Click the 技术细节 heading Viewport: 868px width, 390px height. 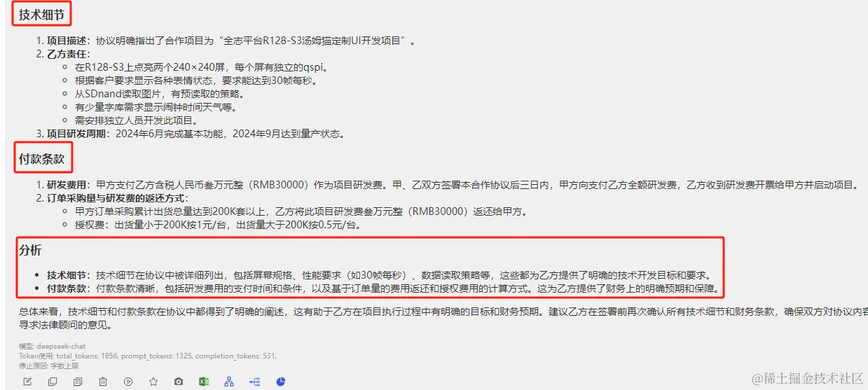tap(41, 14)
